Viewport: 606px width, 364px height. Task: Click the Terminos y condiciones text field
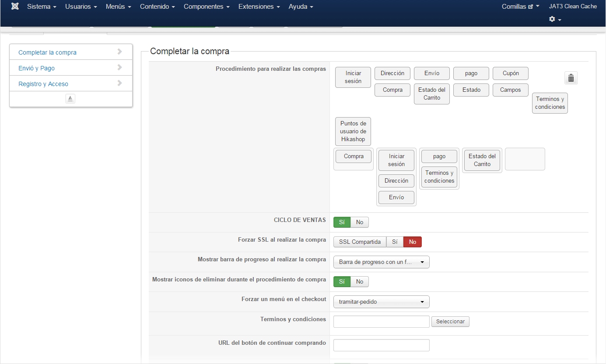point(382,322)
